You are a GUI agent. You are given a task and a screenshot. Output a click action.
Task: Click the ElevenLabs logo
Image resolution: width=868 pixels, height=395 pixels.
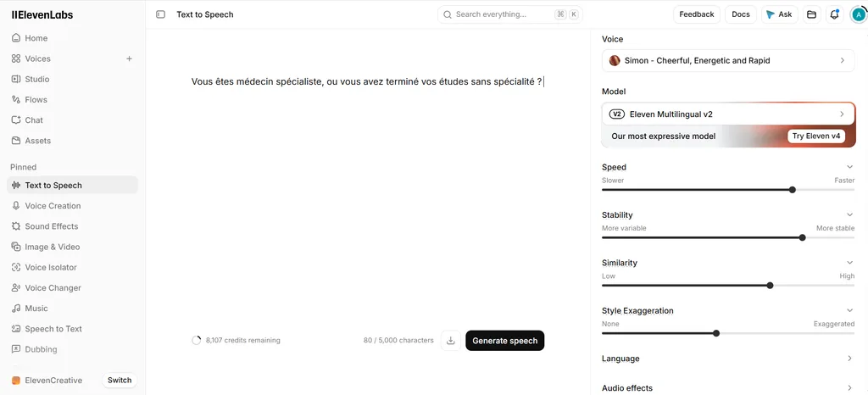pyautogui.click(x=42, y=15)
